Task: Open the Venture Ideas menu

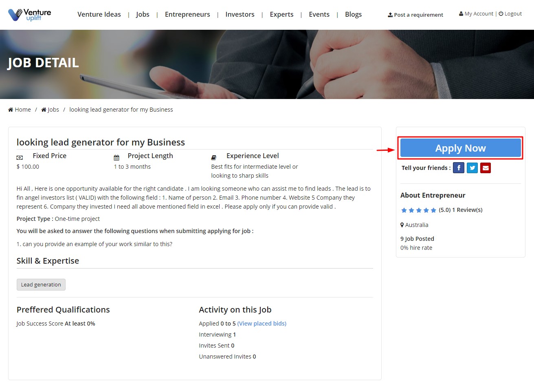Action: click(x=99, y=15)
